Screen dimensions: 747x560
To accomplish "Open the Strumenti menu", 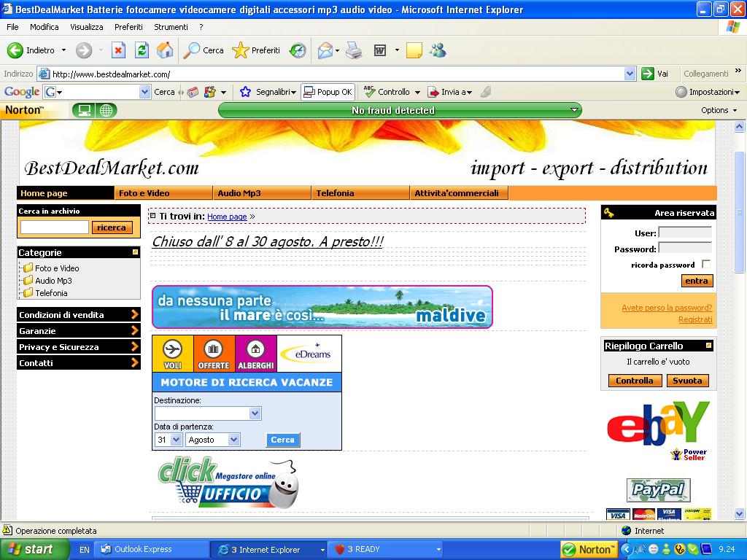I will coord(171,27).
